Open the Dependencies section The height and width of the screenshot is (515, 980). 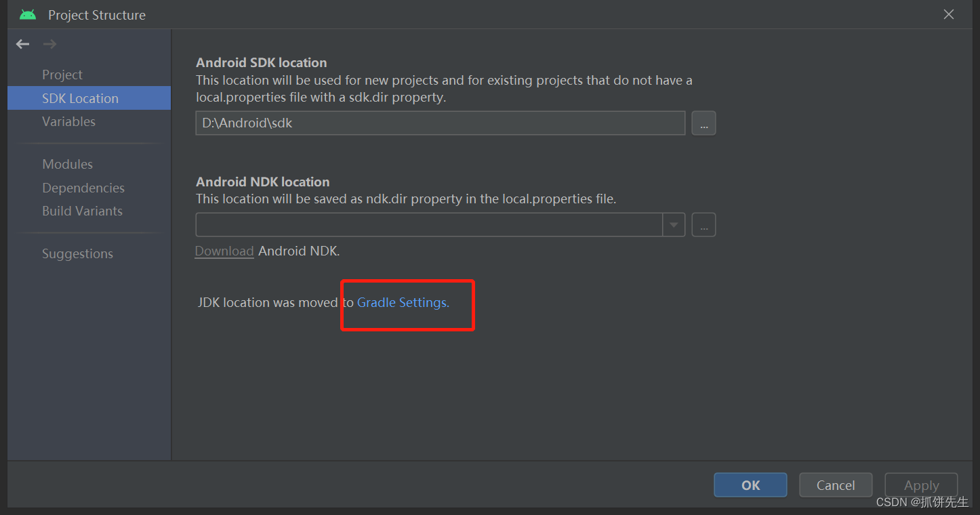click(83, 188)
